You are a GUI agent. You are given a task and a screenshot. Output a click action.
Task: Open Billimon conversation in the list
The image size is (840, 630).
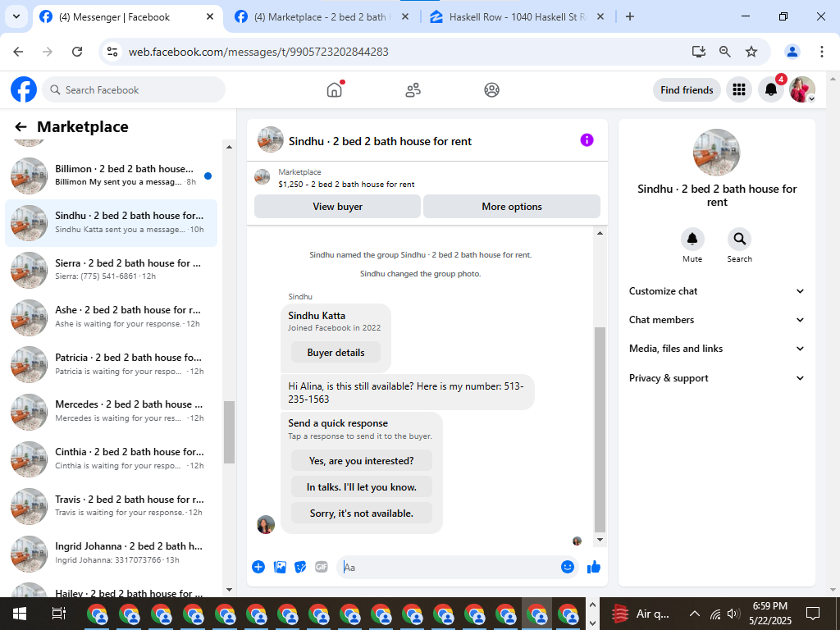(x=112, y=176)
